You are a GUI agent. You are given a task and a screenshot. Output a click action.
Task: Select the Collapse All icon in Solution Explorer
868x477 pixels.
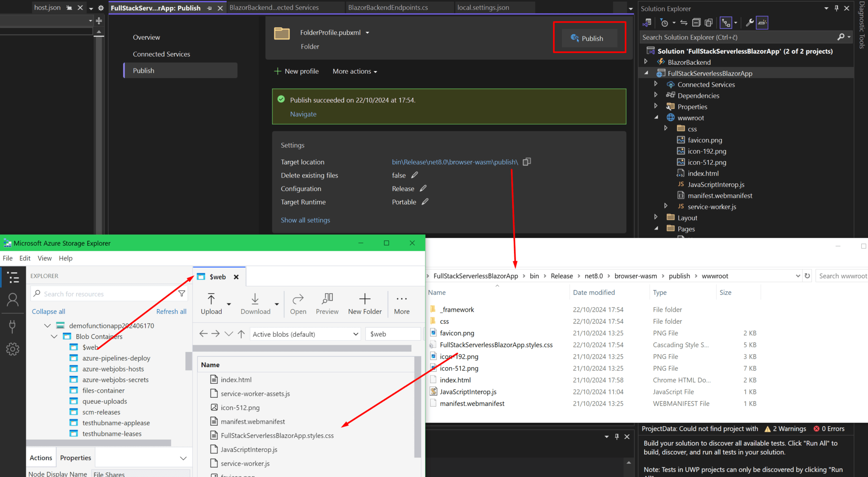(x=696, y=22)
